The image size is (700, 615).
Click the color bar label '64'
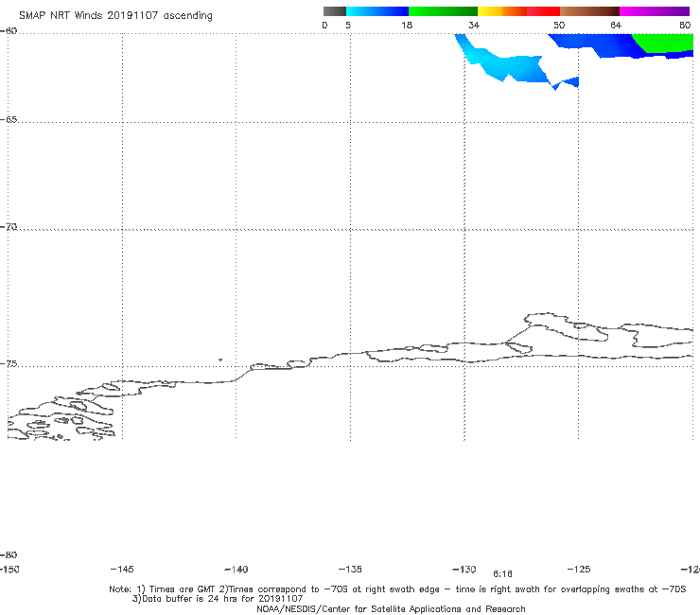(616, 25)
